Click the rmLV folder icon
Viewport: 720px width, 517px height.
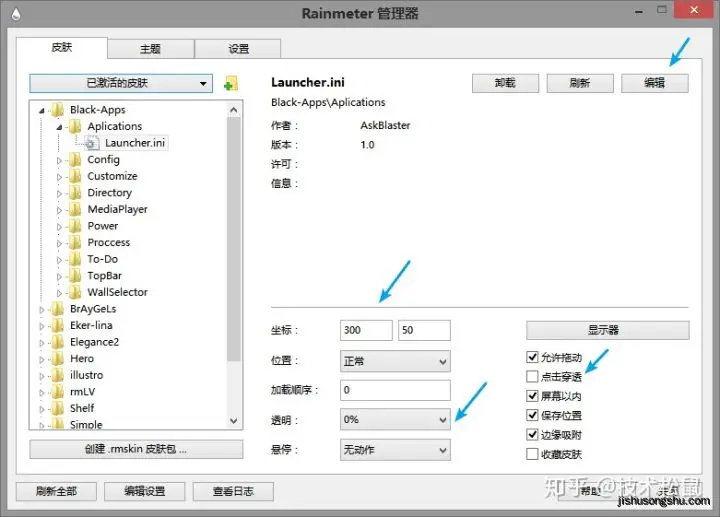[x=58, y=392]
